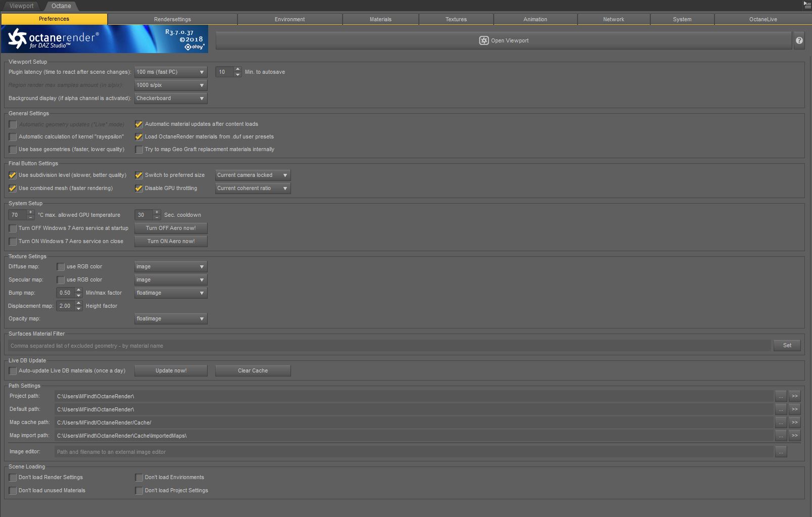Enable use RGB color for Specular map
The image size is (812, 517).
61,280
